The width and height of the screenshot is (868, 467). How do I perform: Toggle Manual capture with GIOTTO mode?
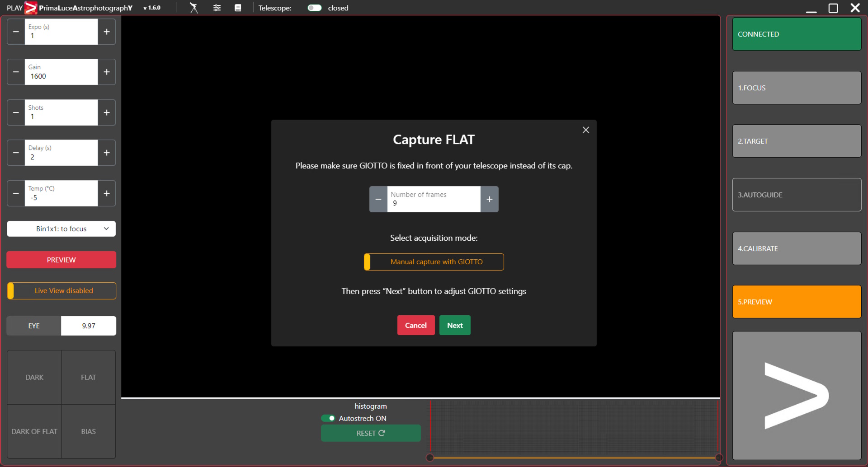tap(434, 262)
